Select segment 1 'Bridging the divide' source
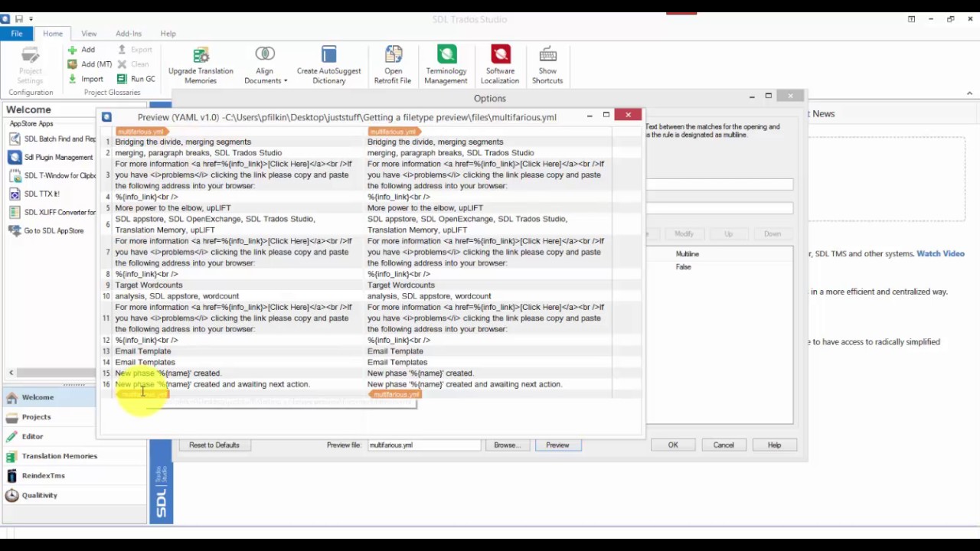The height and width of the screenshot is (551, 980). (x=183, y=142)
